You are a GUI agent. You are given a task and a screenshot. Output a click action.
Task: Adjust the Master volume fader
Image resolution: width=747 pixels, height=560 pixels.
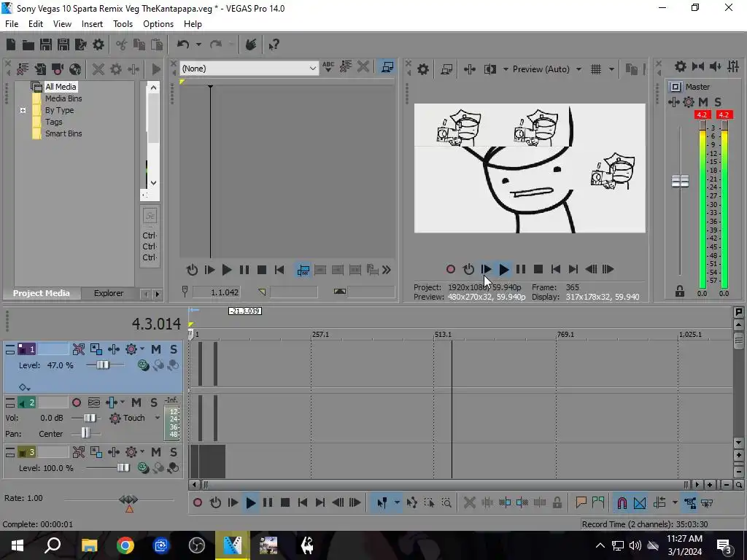pos(680,181)
